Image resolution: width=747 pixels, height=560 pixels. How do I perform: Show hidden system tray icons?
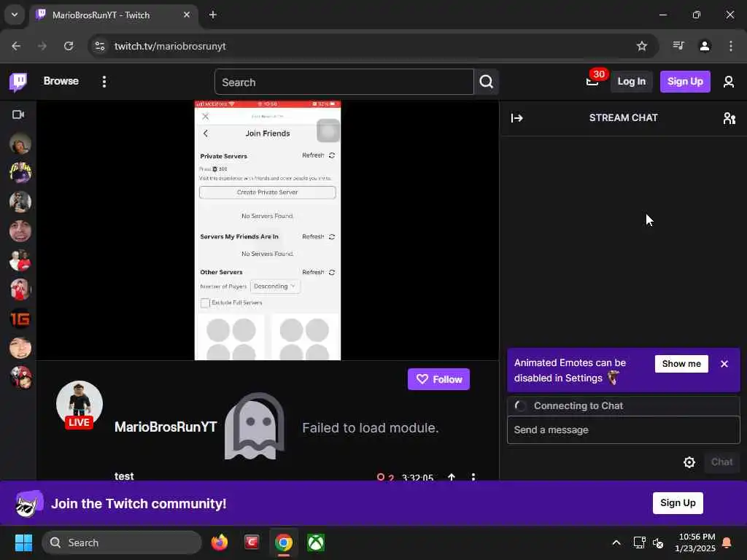click(616, 542)
